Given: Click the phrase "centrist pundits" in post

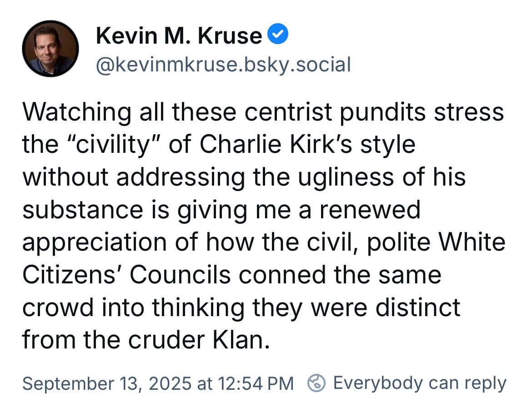Looking at the screenshot, I should pyautogui.click(x=335, y=113).
